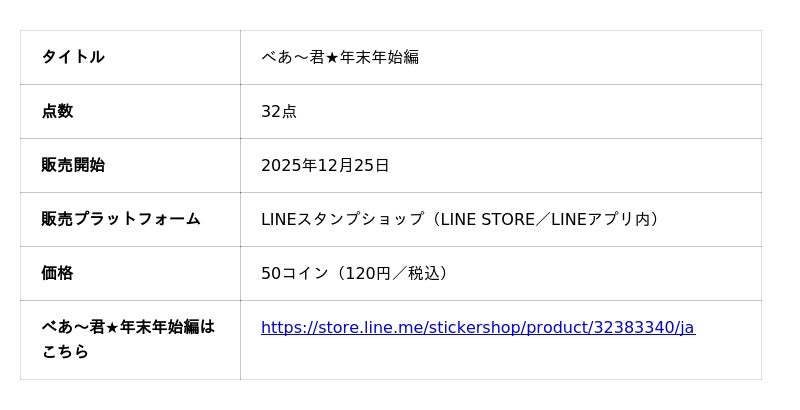
Task: Click the product ID 32383340 in the URL
Action: [x=635, y=328]
